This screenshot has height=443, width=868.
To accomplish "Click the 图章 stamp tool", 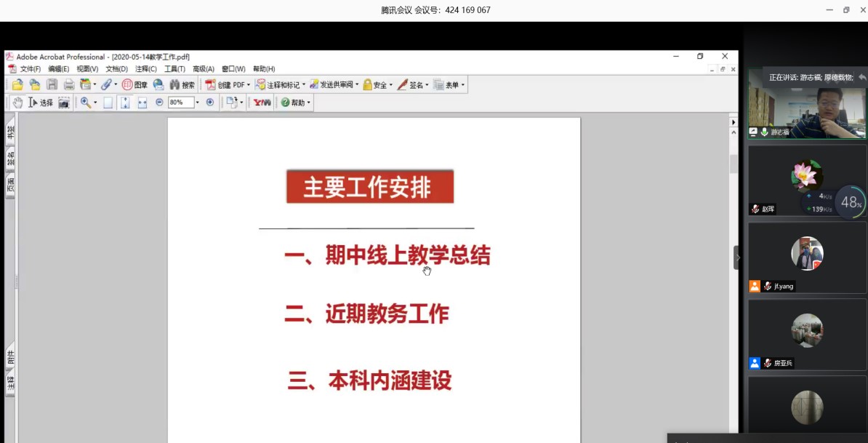I will (134, 85).
